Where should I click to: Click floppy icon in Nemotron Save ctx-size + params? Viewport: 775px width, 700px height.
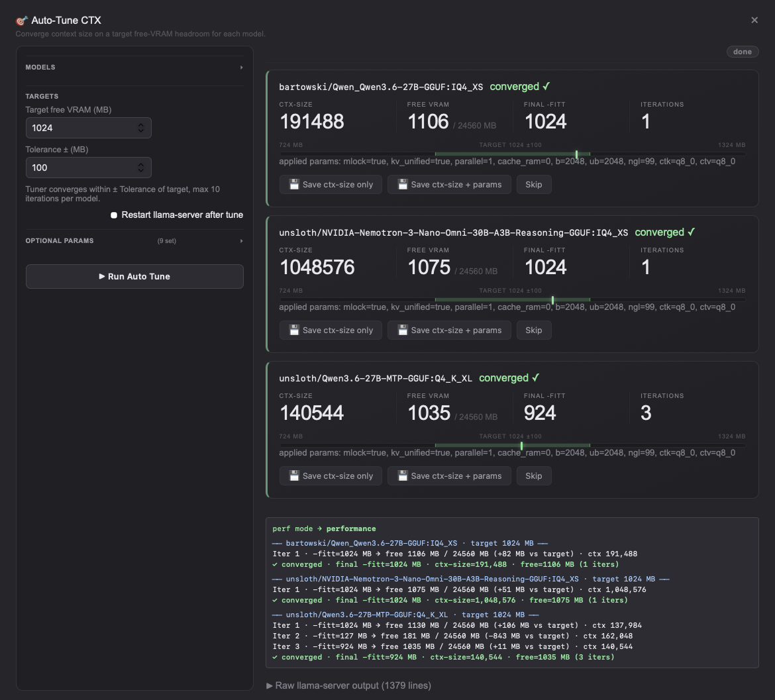pos(403,330)
